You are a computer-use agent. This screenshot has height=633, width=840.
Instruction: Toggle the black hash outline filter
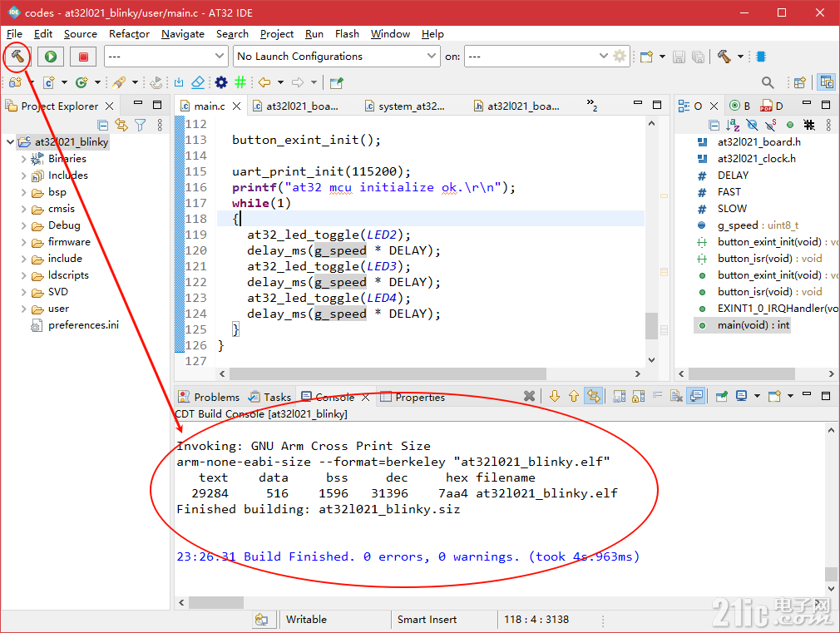[809, 126]
